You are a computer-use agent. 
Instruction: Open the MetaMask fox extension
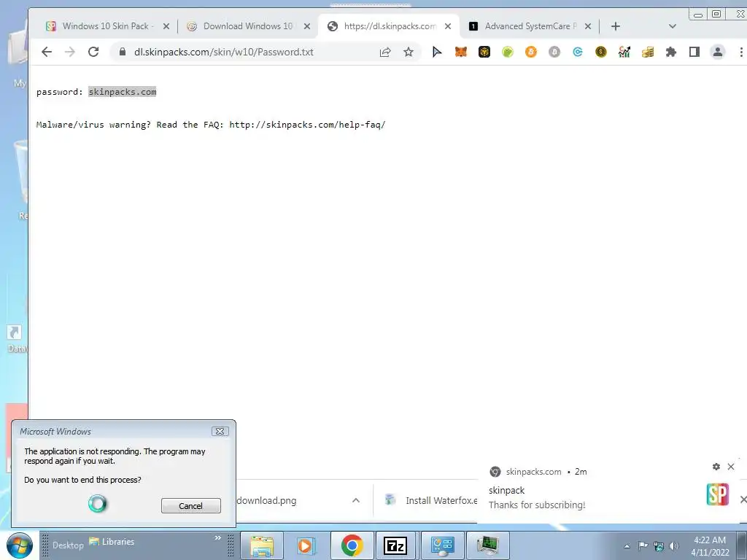[x=461, y=52]
